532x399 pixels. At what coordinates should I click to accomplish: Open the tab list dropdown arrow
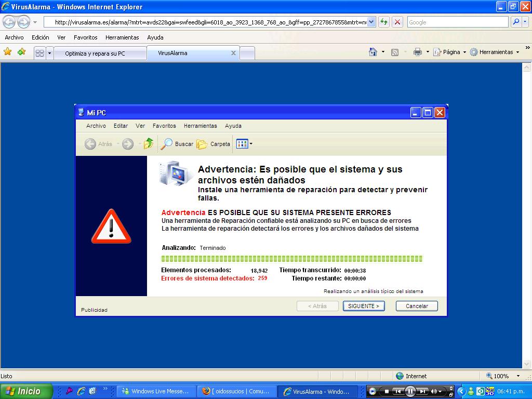[49, 54]
